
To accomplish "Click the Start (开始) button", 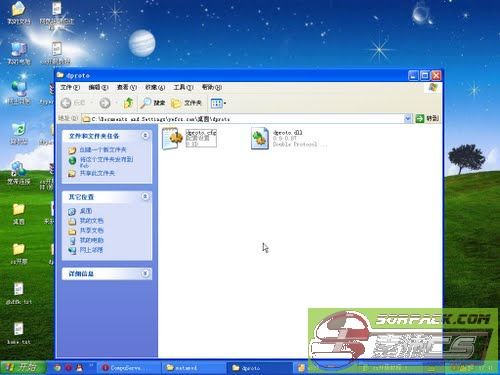I will 22,368.
